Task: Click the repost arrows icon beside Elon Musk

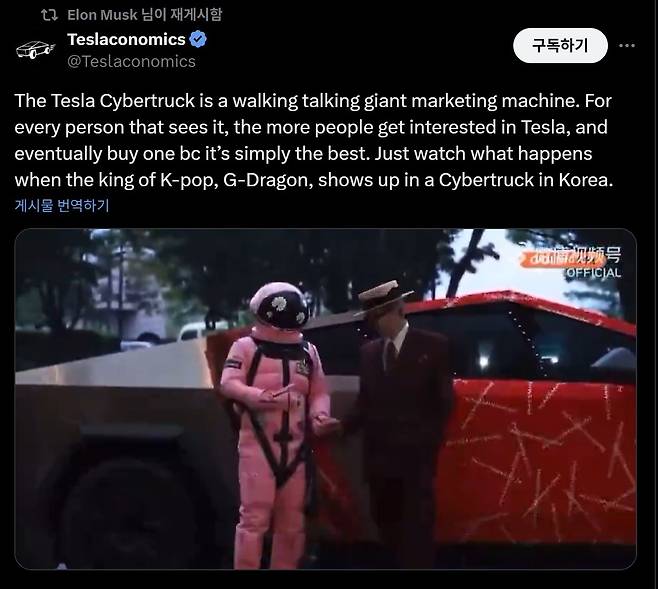Action: pyautogui.click(x=49, y=15)
